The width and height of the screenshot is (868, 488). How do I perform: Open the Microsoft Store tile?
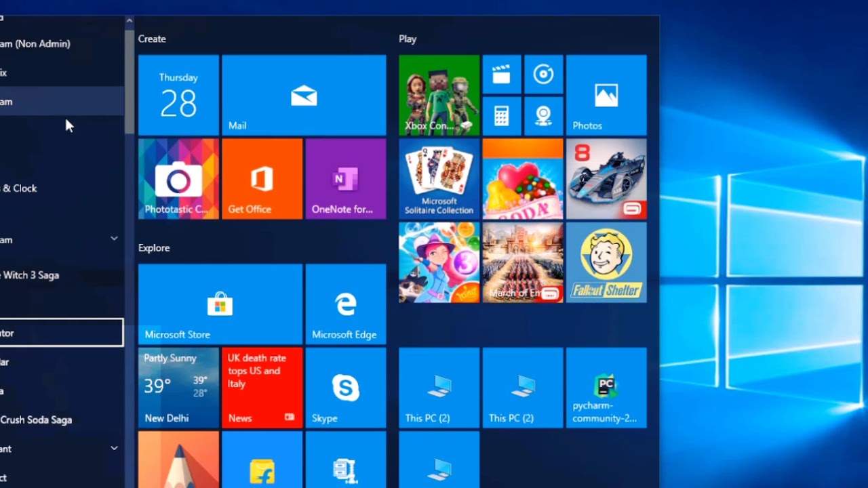(220, 304)
